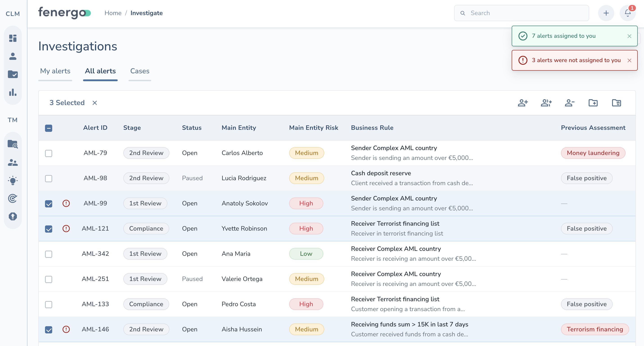Viewport: 644px width, 346px height.
Task: Click the warning icon on the AML-146 row
Action: pyautogui.click(x=66, y=329)
